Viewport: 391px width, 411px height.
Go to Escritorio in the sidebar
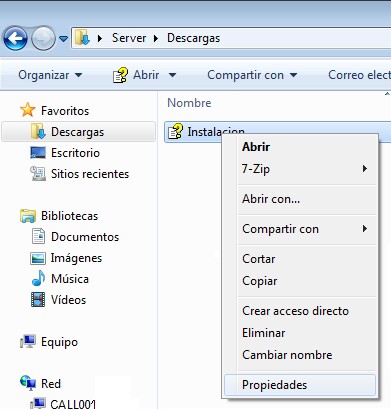click(75, 153)
